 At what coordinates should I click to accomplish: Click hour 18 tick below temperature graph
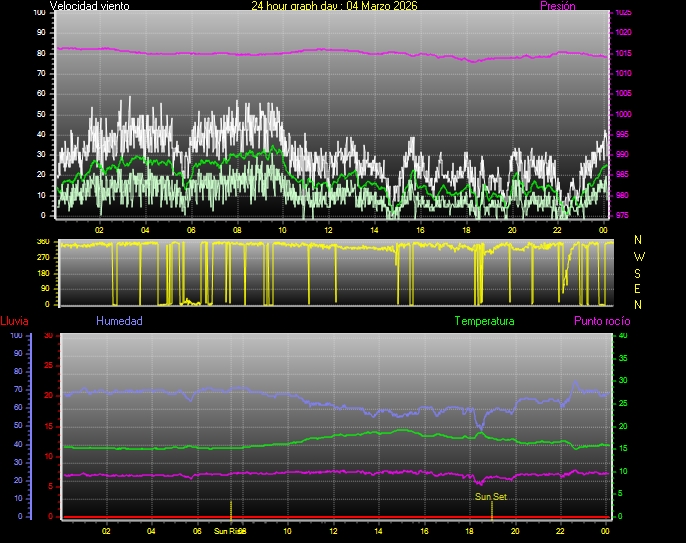[469, 531]
